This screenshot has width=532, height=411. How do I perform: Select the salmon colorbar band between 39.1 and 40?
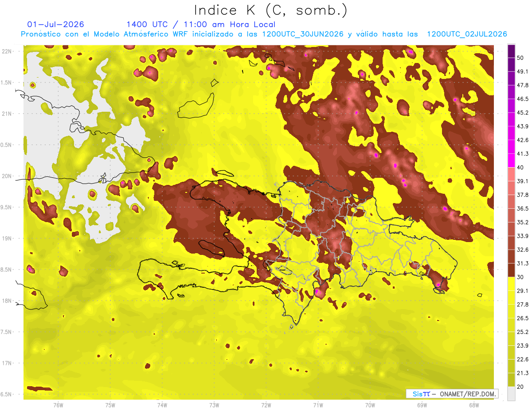click(x=511, y=174)
